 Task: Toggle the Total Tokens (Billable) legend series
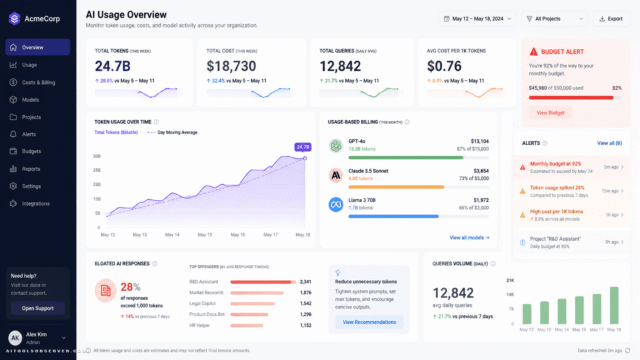116,132
